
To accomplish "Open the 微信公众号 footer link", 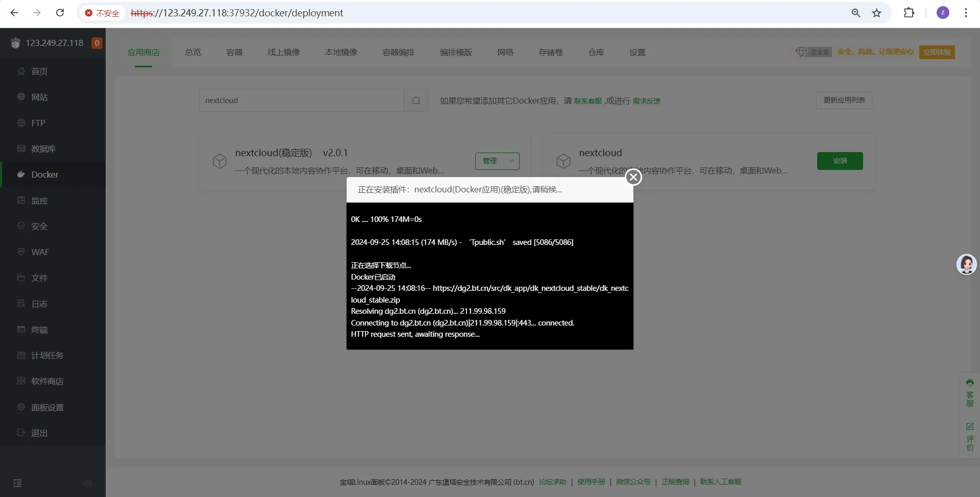I will point(633,482).
